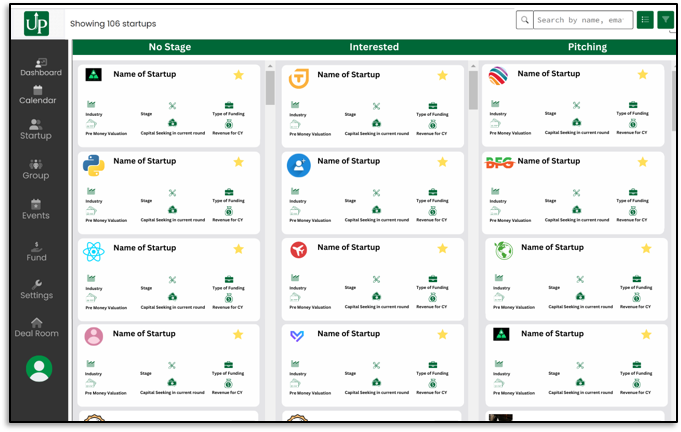This screenshot has height=432, width=681.
Task: Go to the Startup section in sidebar
Action: 36,130
